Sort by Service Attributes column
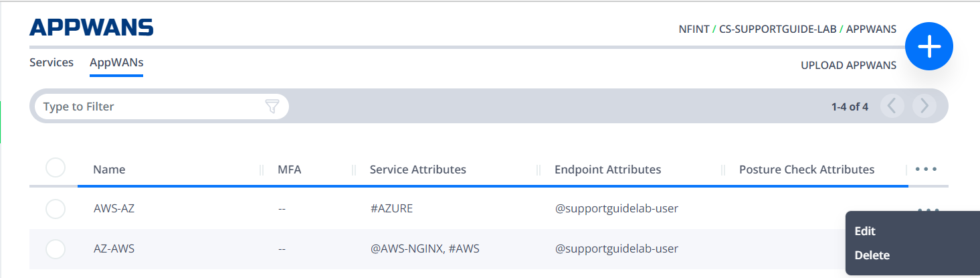 418,169
